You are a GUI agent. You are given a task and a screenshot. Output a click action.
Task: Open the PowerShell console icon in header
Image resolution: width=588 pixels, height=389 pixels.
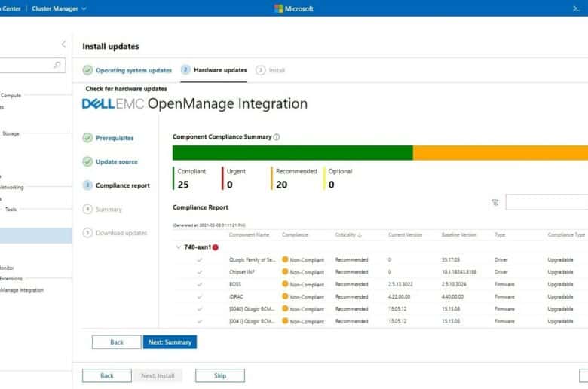577,8
